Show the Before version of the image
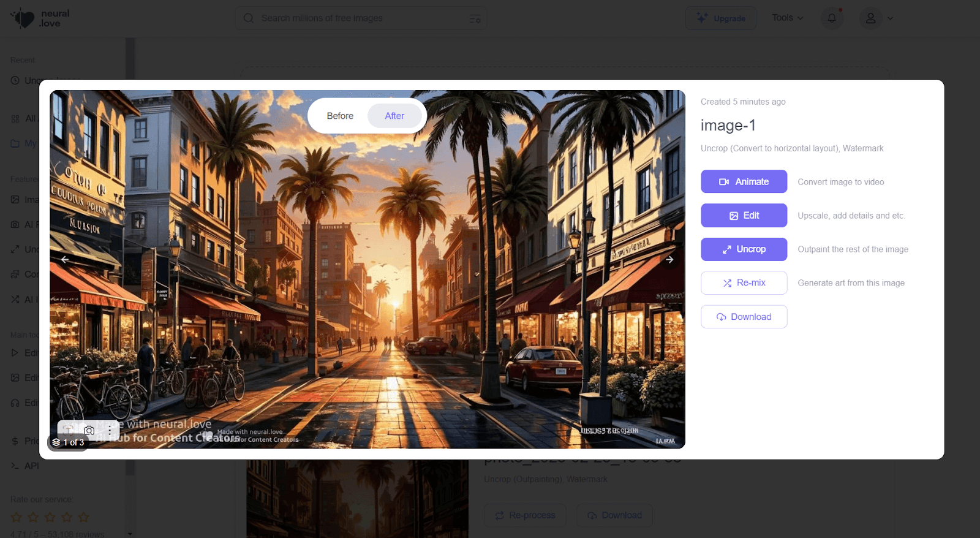980x538 pixels. click(340, 116)
